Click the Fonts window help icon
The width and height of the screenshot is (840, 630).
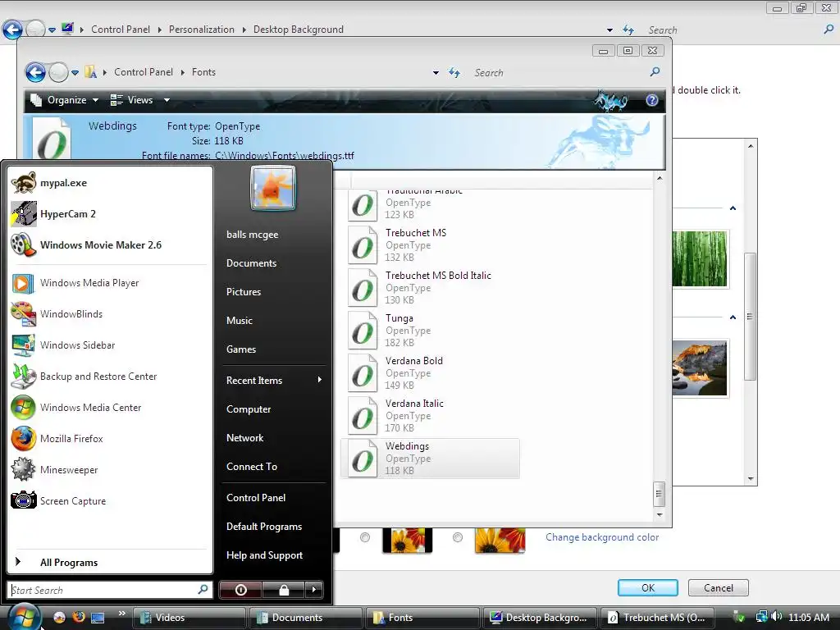(651, 100)
